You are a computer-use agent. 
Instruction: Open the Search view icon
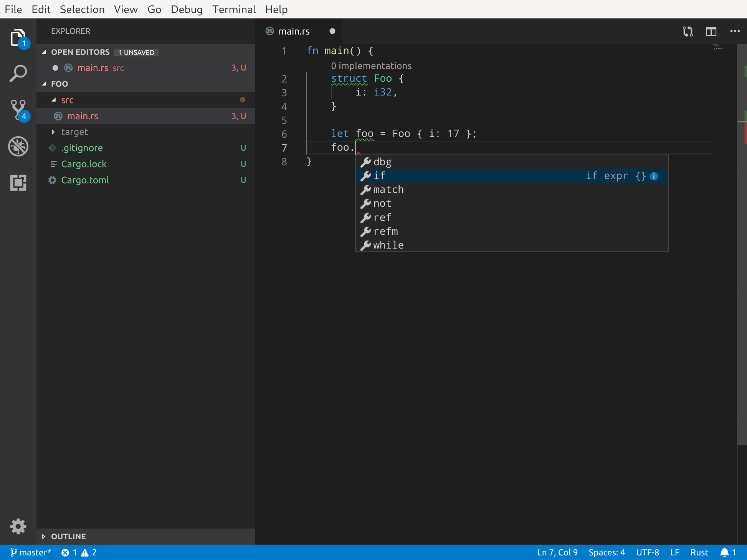tap(18, 73)
